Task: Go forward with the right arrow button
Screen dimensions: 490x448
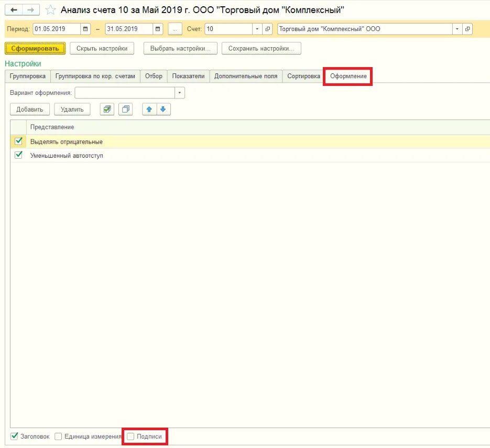Action: (31, 10)
